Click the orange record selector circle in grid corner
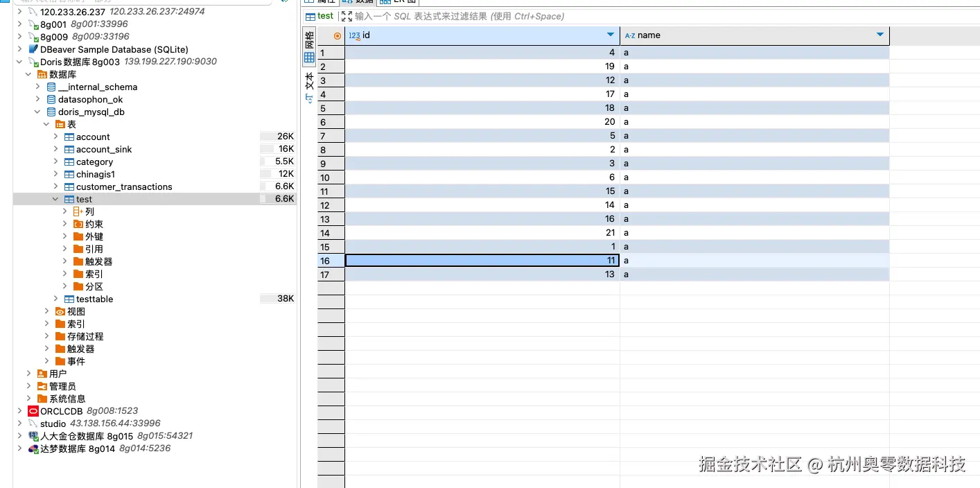The height and width of the screenshot is (488, 980). (337, 35)
